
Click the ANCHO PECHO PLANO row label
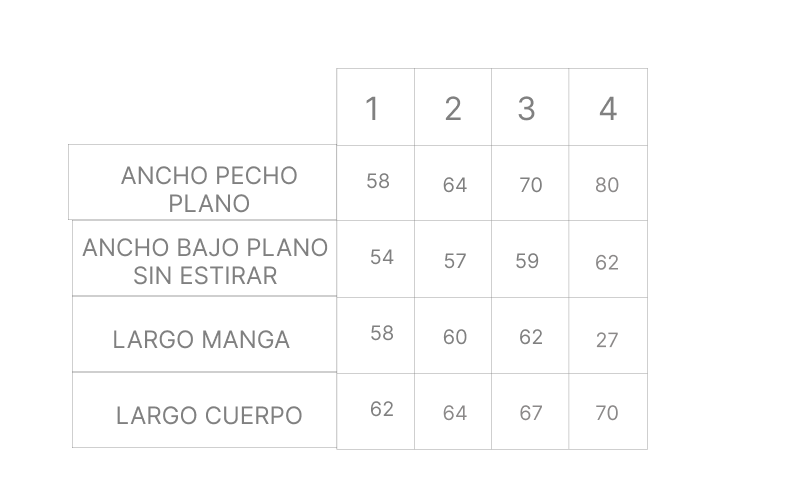[209, 189]
